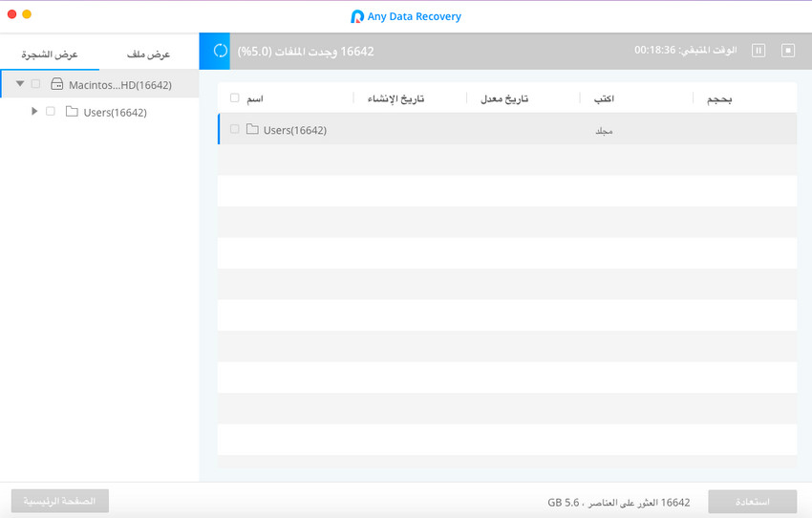Check the Users(16642) checkbox in the tree
The width and height of the screenshot is (812, 518).
(x=51, y=112)
